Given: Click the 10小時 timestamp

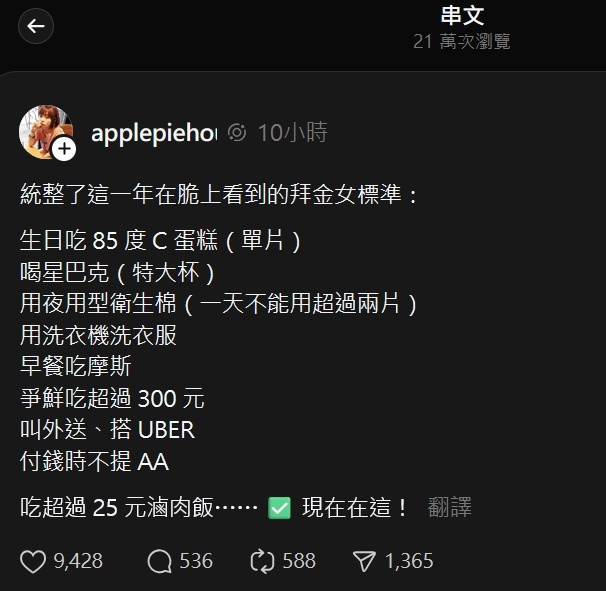Looking at the screenshot, I should point(293,133).
